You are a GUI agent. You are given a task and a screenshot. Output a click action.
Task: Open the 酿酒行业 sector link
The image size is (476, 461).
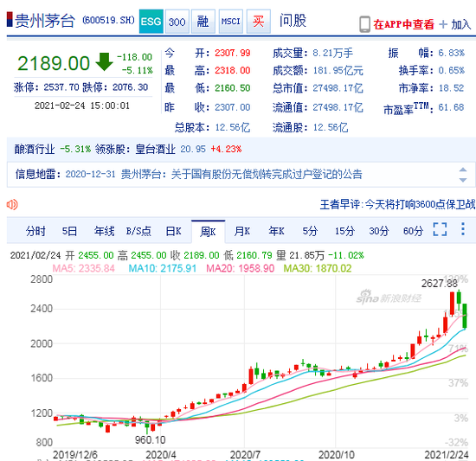[x=35, y=150]
